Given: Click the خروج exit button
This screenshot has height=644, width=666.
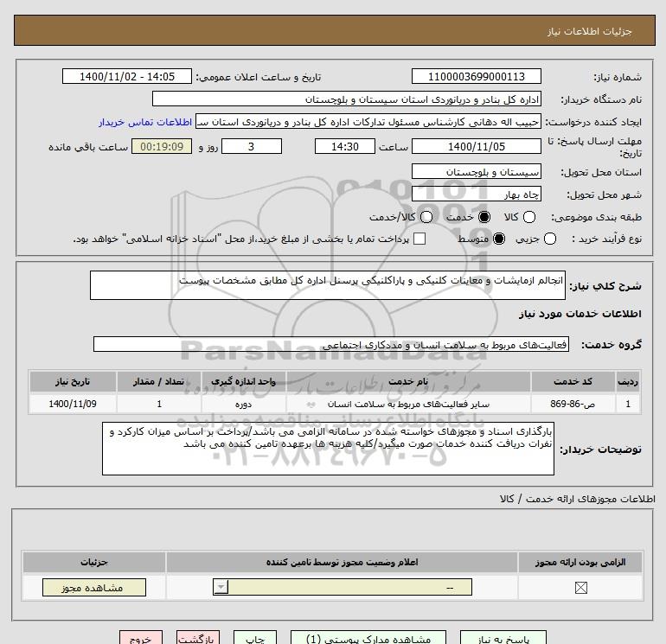Looking at the screenshot, I should tap(141, 638).
